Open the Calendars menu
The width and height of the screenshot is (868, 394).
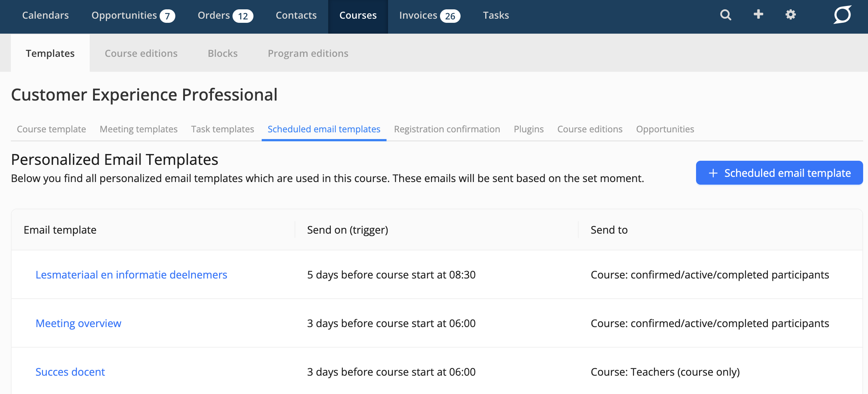pyautogui.click(x=46, y=15)
